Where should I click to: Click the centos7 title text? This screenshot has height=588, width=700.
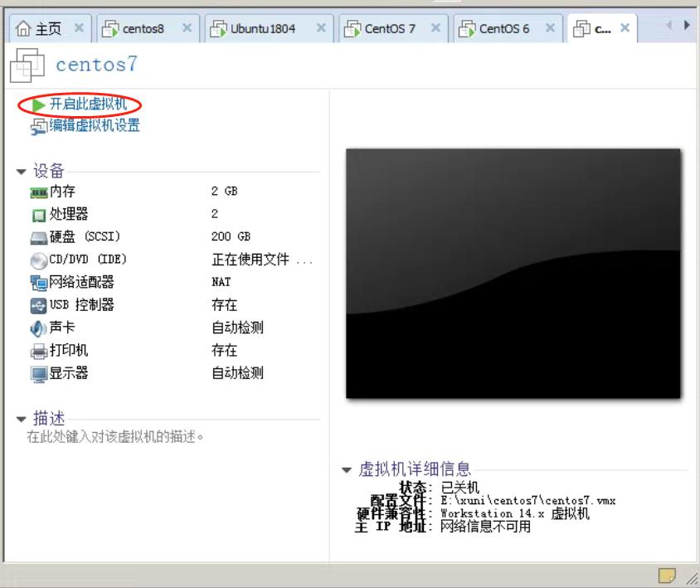(x=96, y=65)
